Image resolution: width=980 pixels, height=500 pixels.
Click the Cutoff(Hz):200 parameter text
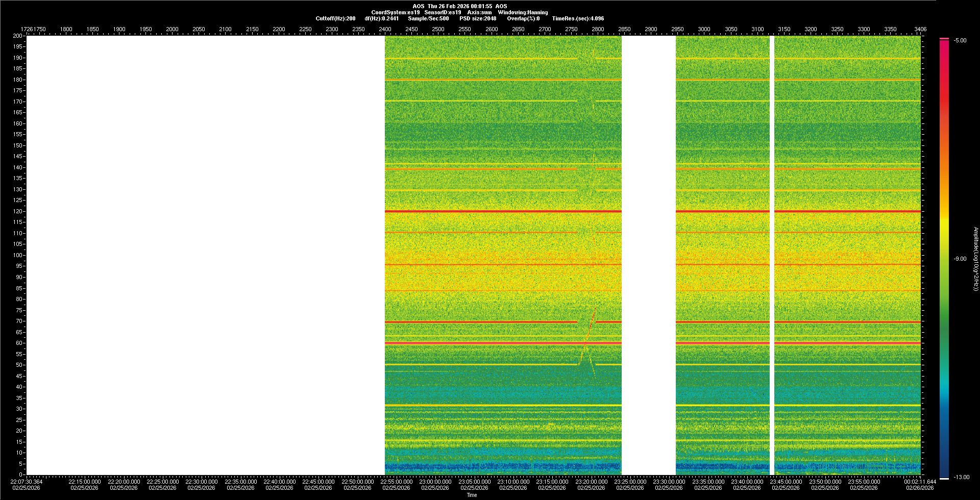[335, 18]
